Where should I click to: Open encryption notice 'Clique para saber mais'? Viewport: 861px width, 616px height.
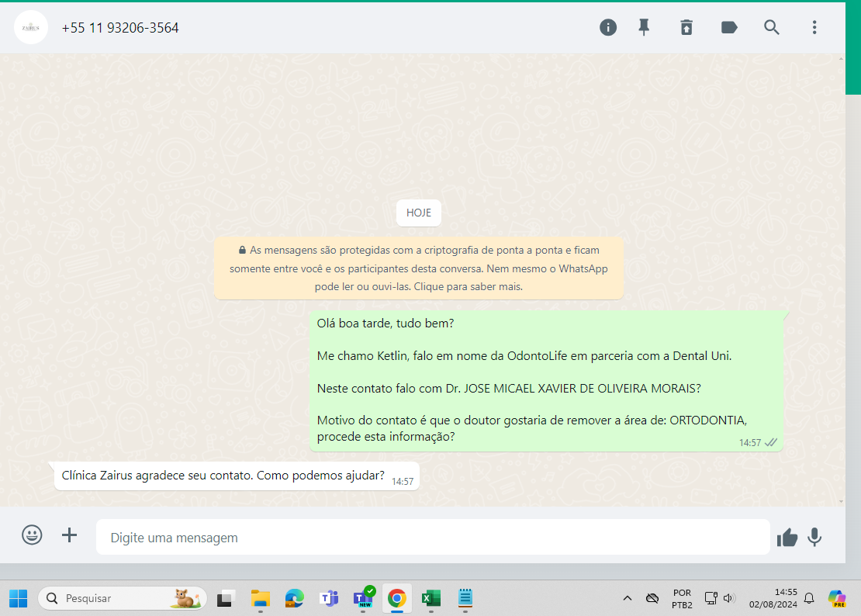(469, 286)
